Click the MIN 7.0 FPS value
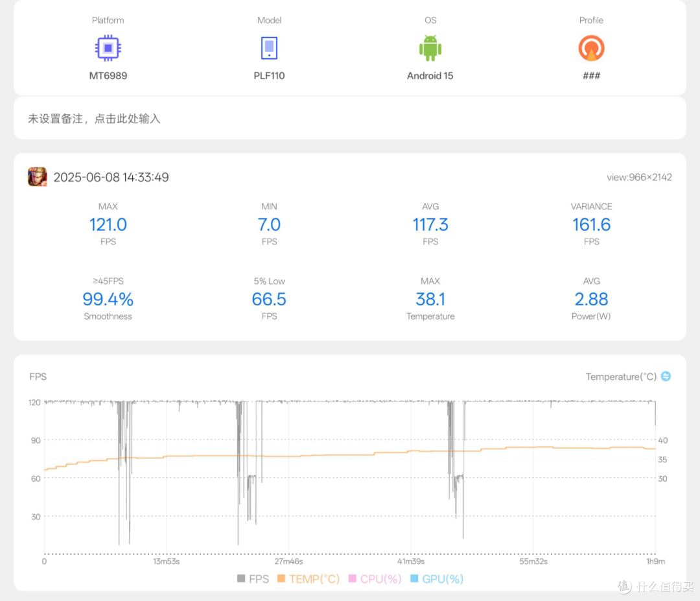The width and height of the screenshot is (700, 601). [269, 224]
